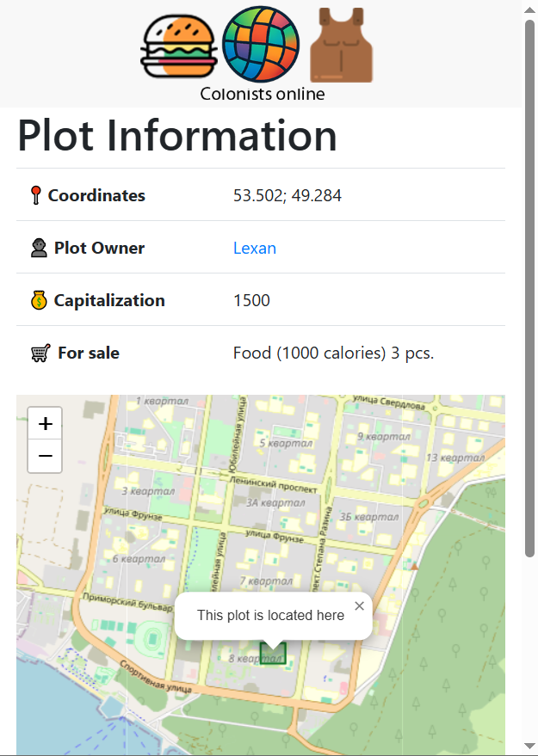This screenshot has width=538, height=756.
Task: Click the scrollbar up arrow
Action: tap(530, 9)
